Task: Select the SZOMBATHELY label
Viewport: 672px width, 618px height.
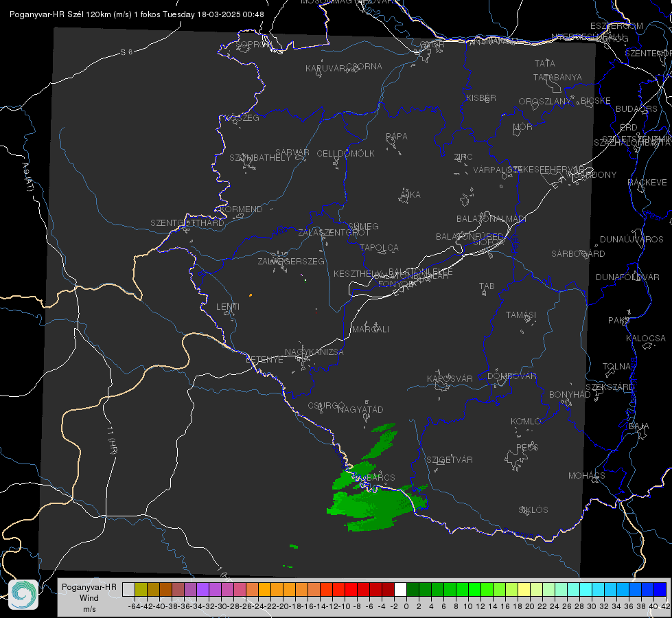Action: pyautogui.click(x=260, y=158)
